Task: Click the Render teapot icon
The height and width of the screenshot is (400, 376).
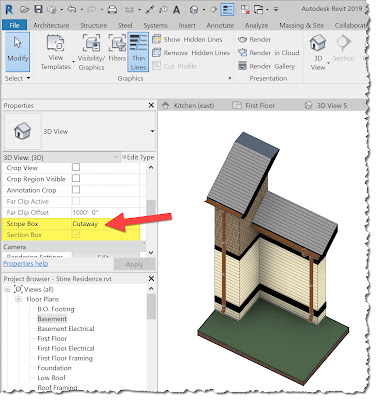Action: pos(242,39)
